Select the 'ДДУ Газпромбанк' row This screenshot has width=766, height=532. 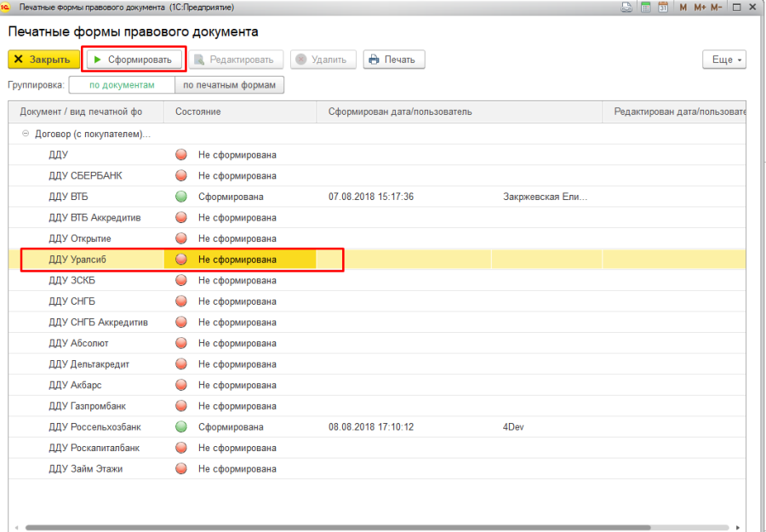click(87, 406)
